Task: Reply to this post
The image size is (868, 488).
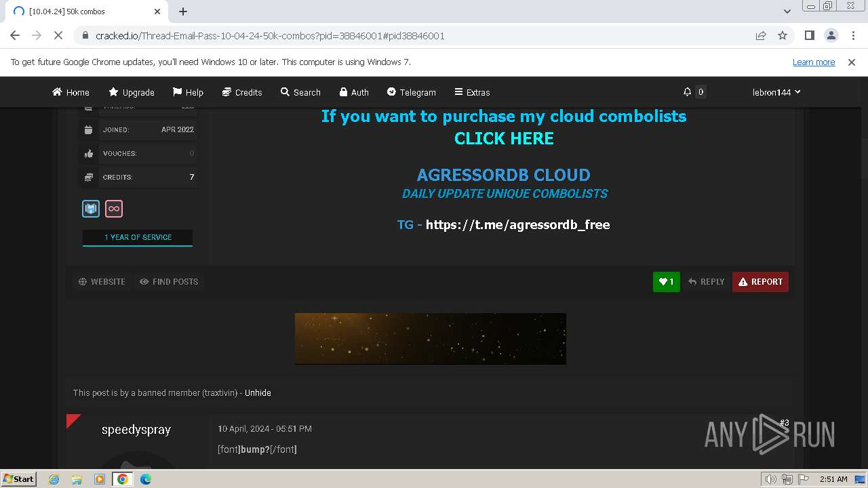Action: click(706, 282)
